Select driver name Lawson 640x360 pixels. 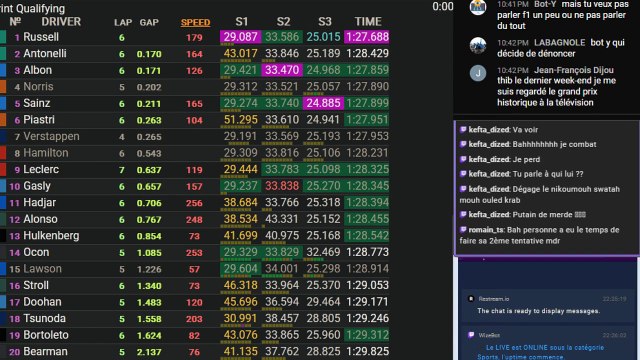(42, 269)
